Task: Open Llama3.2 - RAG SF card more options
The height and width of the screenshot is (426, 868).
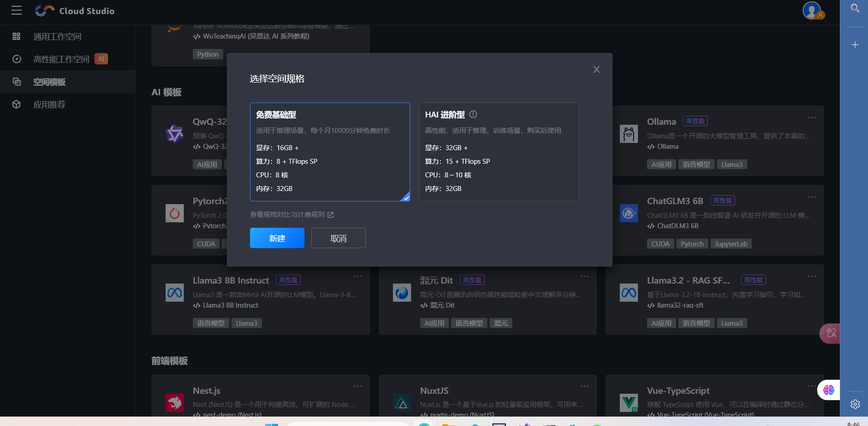Action: point(812,276)
